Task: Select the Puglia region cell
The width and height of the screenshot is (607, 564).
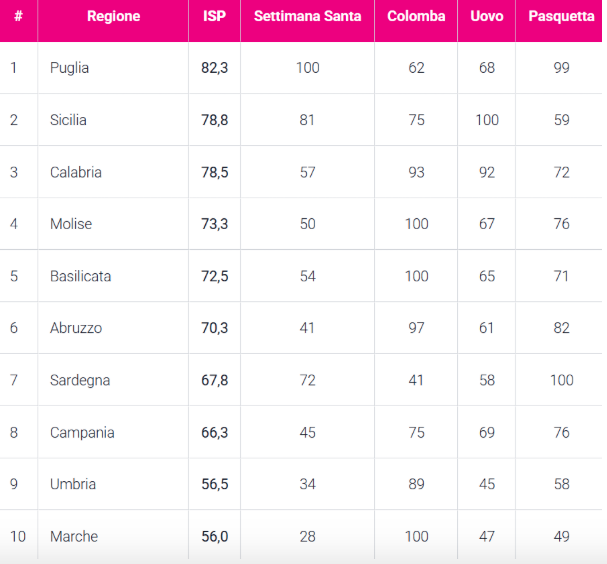Action: pos(69,68)
